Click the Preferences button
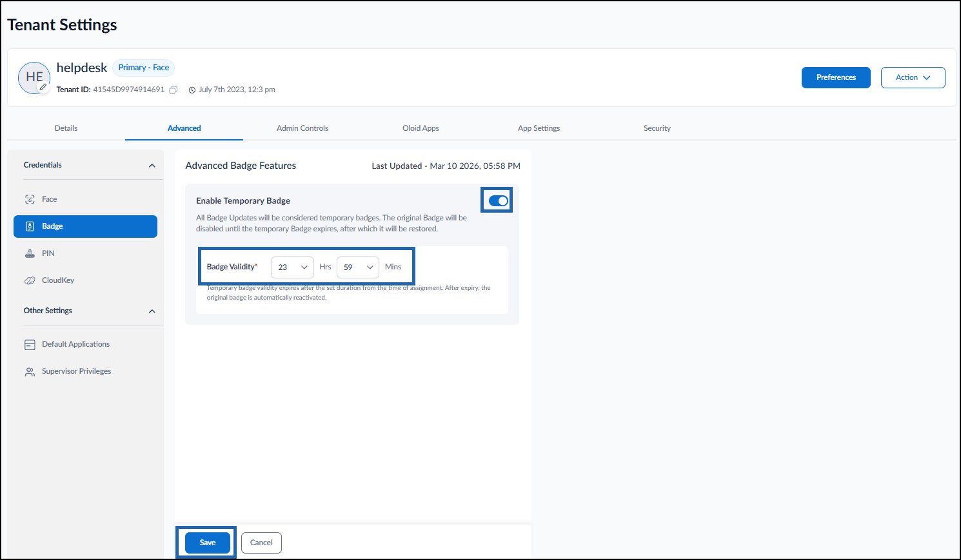Screen dimensions: 961x560 [x=836, y=77]
